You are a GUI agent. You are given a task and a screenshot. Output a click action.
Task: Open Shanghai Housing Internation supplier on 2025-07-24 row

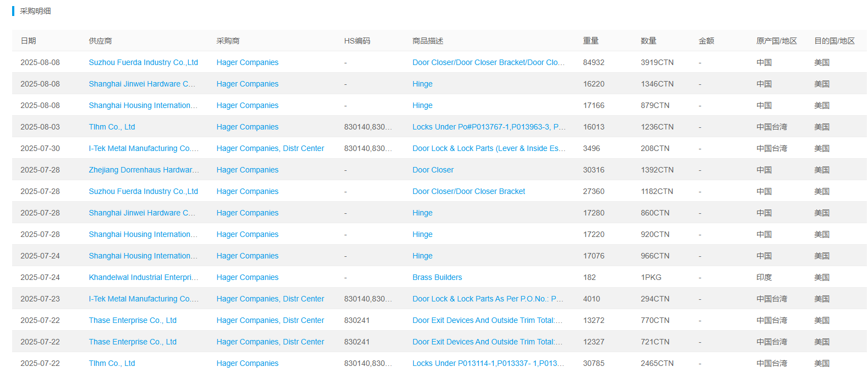143,256
